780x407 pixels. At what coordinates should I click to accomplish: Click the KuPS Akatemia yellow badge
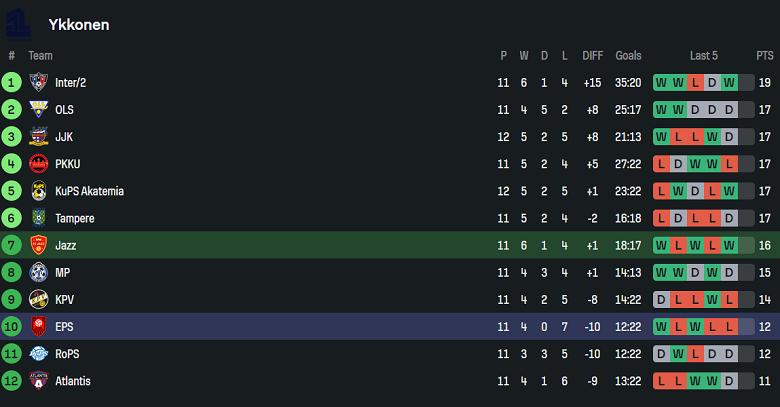[39, 191]
